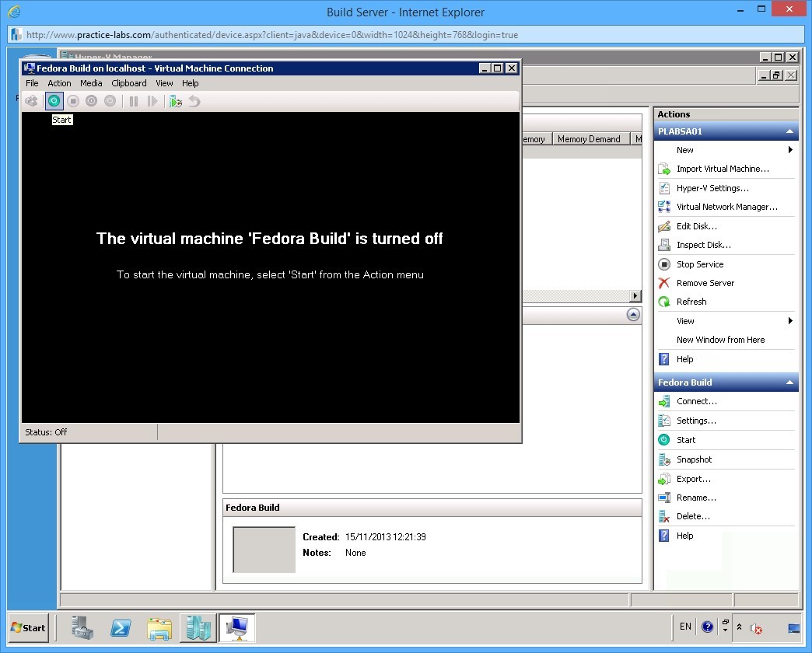Click the circular collapse toggle above details pane
This screenshot has height=653, width=812.
click(x=633, y=314)
